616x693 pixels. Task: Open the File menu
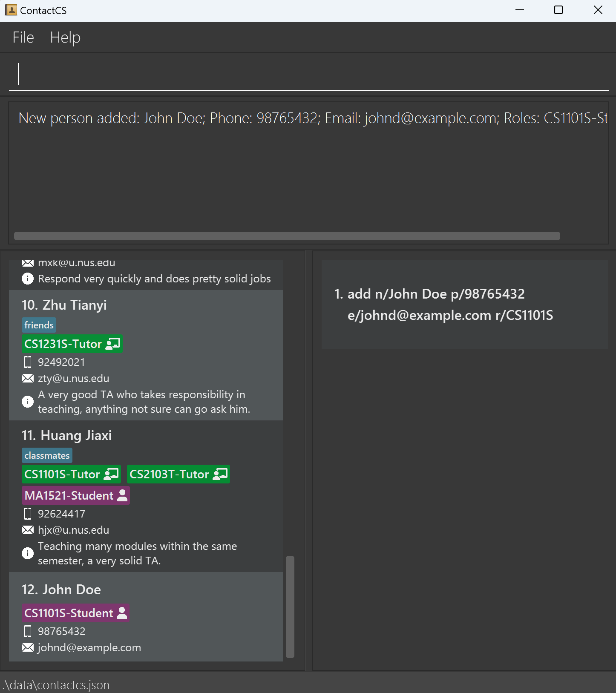coord(23,37)
